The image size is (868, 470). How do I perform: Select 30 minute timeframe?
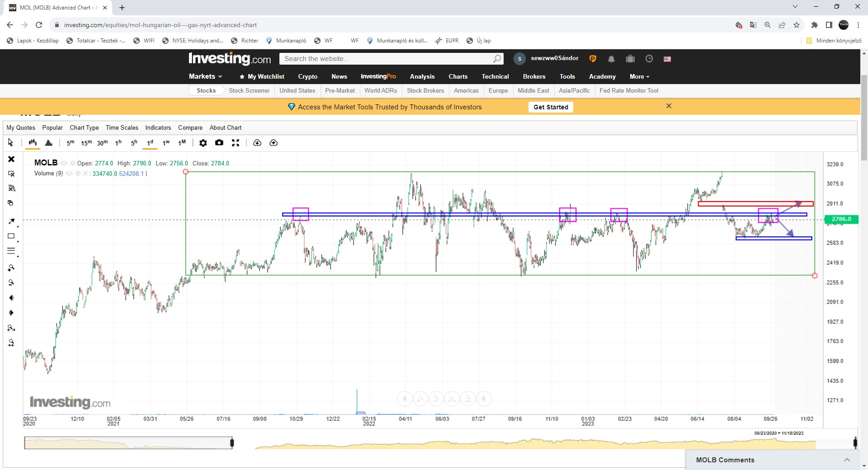(102, 143)
